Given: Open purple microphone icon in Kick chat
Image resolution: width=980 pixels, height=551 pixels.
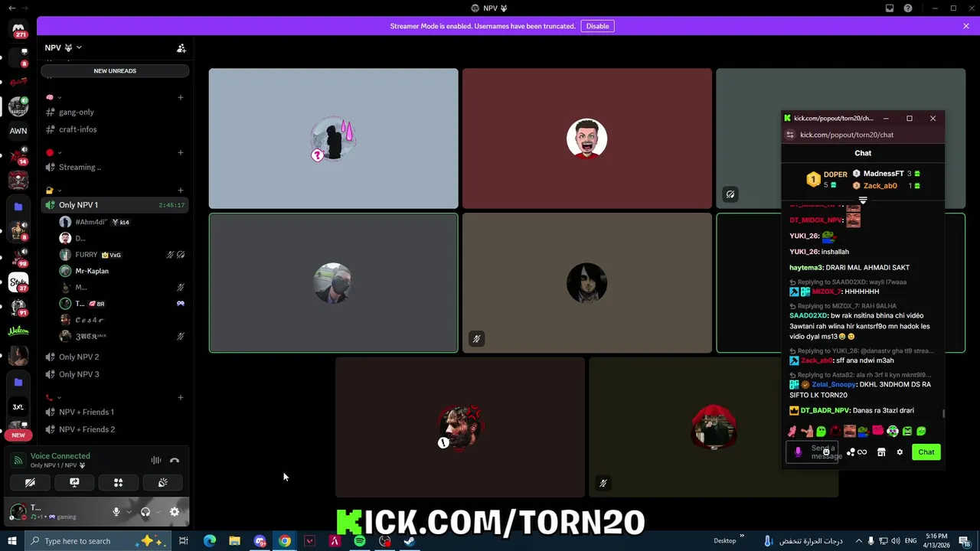Looking at the screenshot, I should point(798,452).
